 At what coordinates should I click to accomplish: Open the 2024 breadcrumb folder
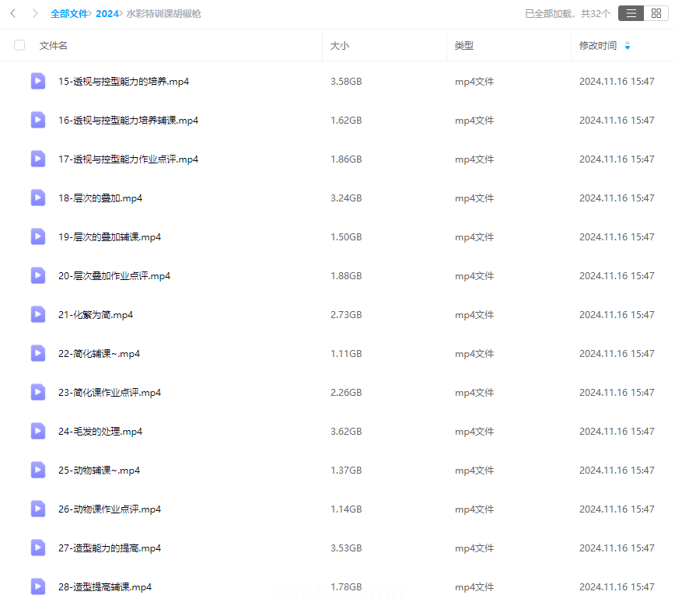point(107,13)
